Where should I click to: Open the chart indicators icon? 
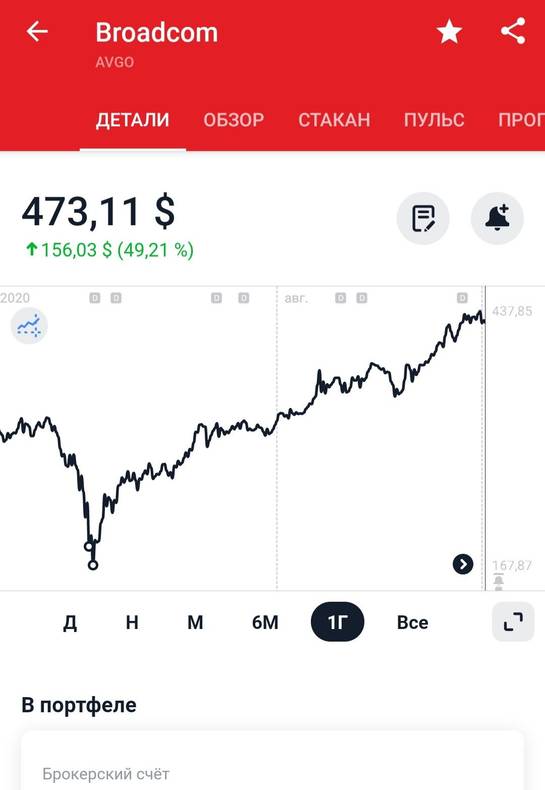[x=29, y=326]
